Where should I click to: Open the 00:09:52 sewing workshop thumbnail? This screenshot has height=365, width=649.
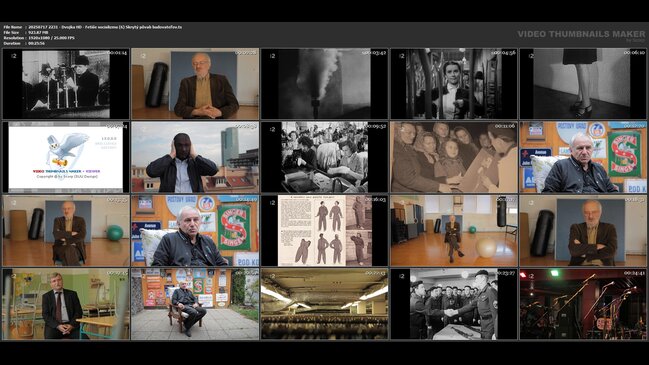pos(324,157)
